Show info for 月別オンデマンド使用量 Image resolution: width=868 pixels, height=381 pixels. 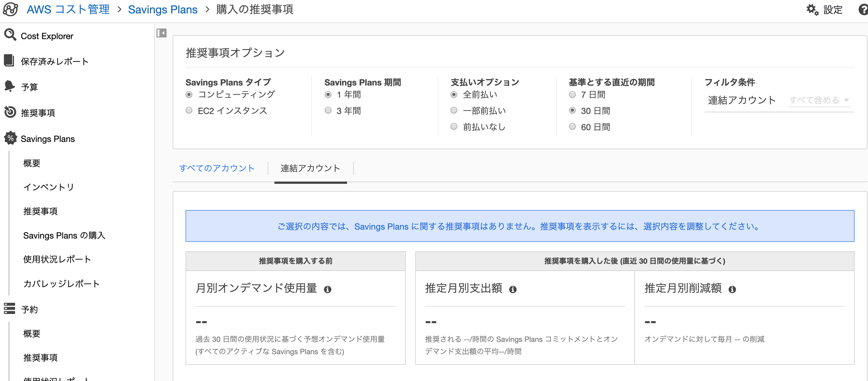[328, 289]
